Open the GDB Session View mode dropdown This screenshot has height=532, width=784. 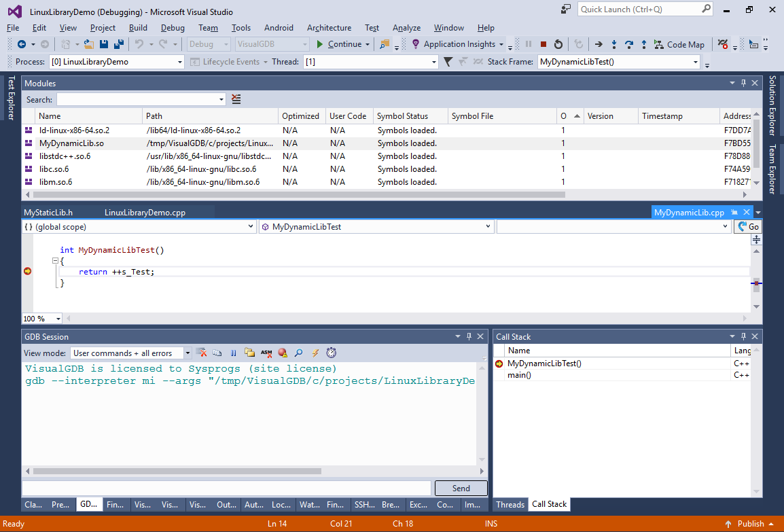188,353
